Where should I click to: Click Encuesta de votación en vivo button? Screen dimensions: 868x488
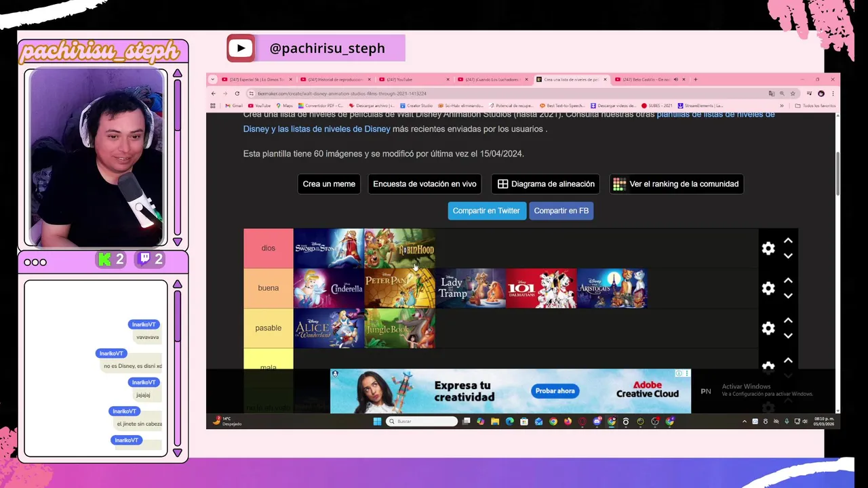pos(425,184)
